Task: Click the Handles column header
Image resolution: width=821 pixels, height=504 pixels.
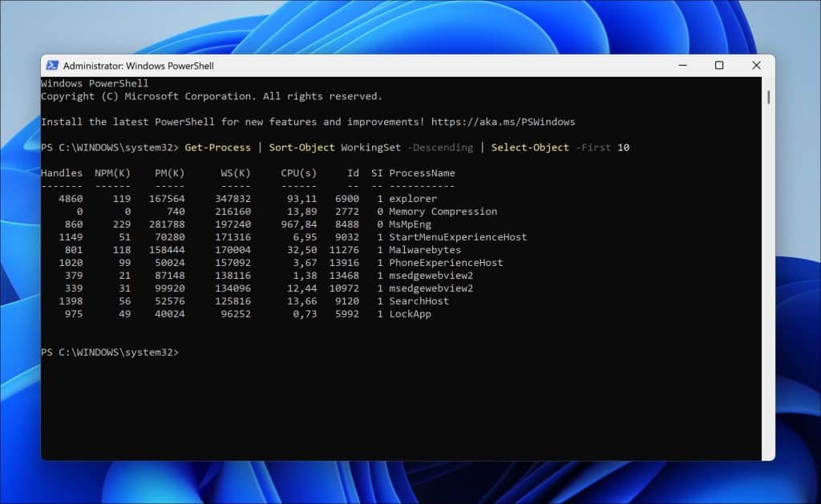Action: [62, 173]
